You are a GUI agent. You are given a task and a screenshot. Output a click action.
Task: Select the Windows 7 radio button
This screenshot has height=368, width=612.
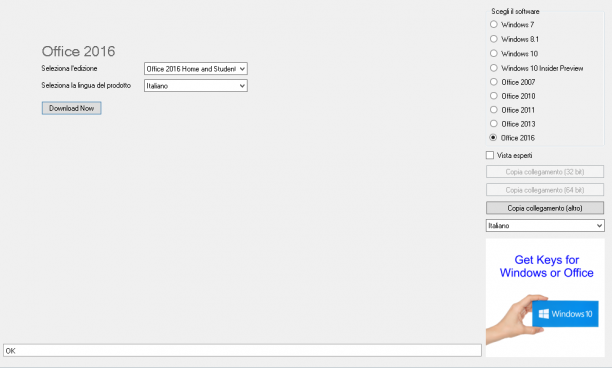494,24
